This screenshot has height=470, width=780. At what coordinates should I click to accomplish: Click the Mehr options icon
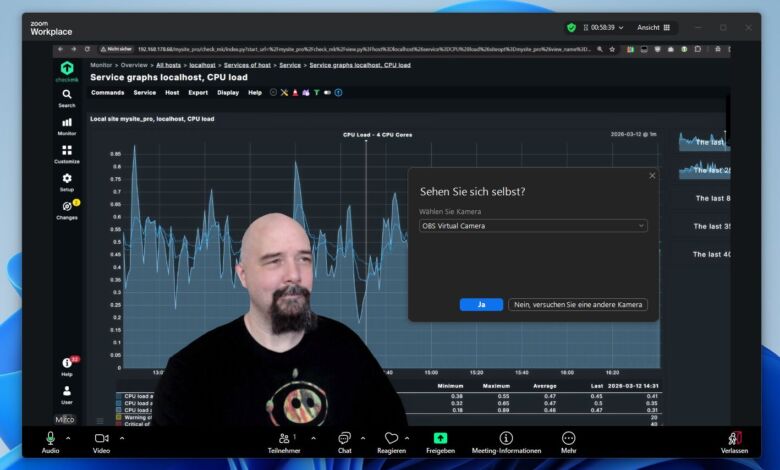tap(568, 438)
